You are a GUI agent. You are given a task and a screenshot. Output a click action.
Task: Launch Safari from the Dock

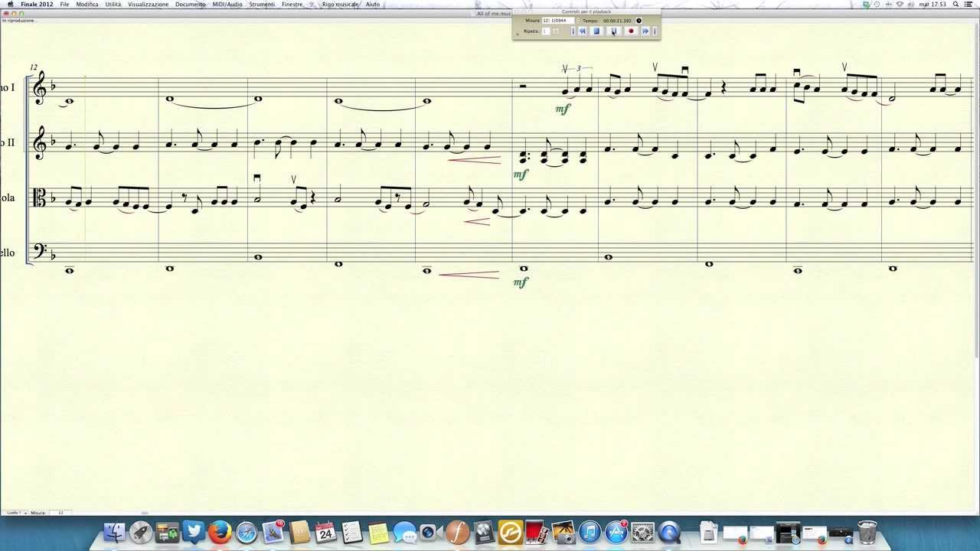(247, 532)
